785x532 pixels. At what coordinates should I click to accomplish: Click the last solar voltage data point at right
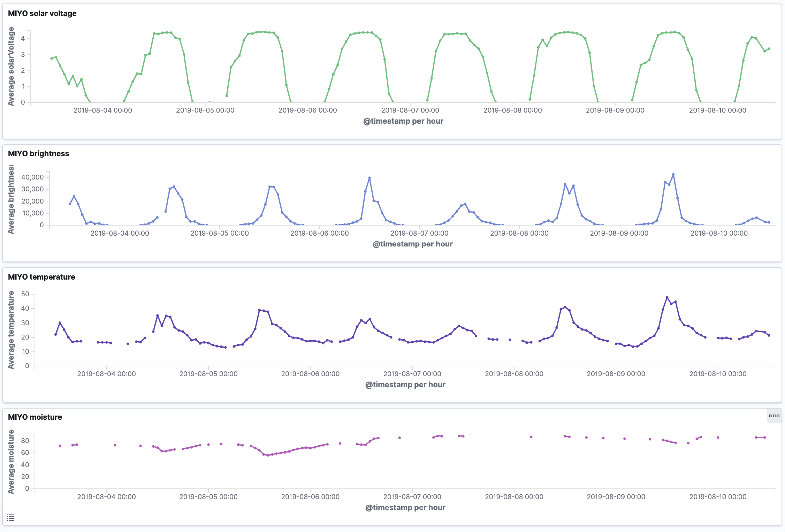(769, 49)
